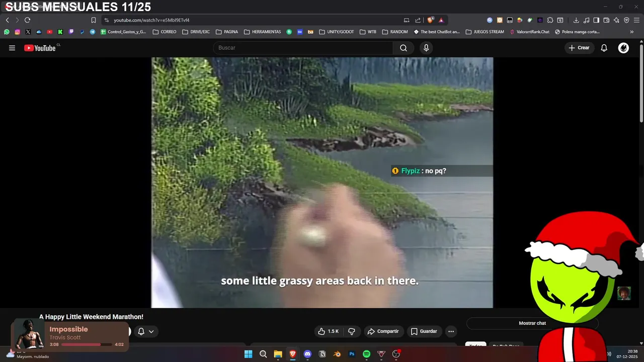The height and width of the screenshot is (362, 644).
Task: Open the Brave Leo AI sparkle icon
Action: coord(616,20)
